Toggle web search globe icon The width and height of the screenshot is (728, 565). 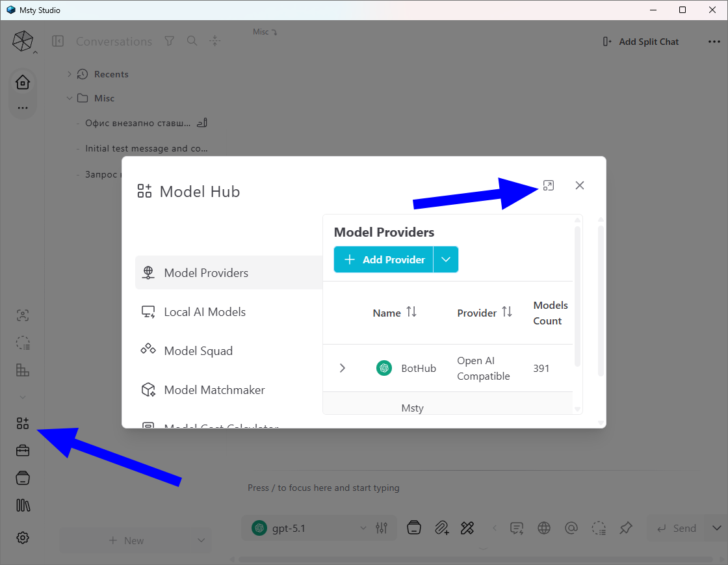(x=543, y=528)
